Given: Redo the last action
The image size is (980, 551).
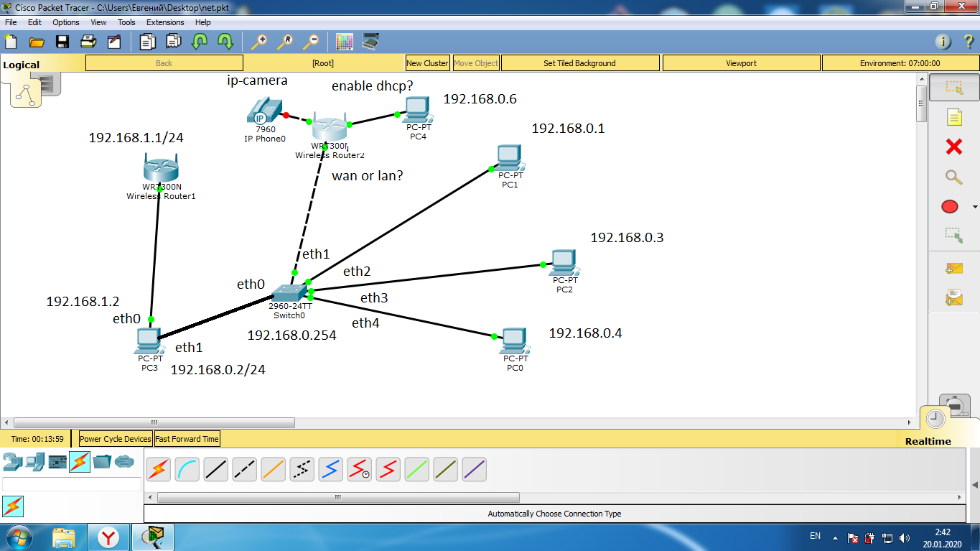Looking at the screenshot, I should (x=225, y=42).
